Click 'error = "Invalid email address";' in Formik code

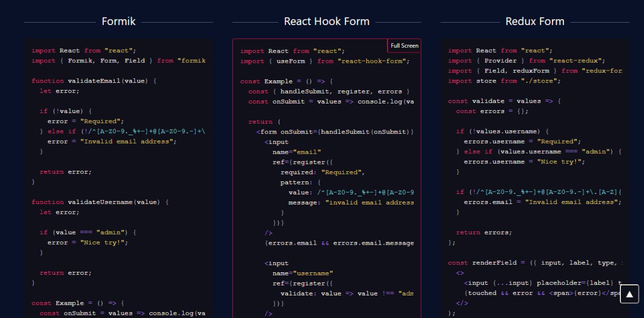tap(112, 142)
